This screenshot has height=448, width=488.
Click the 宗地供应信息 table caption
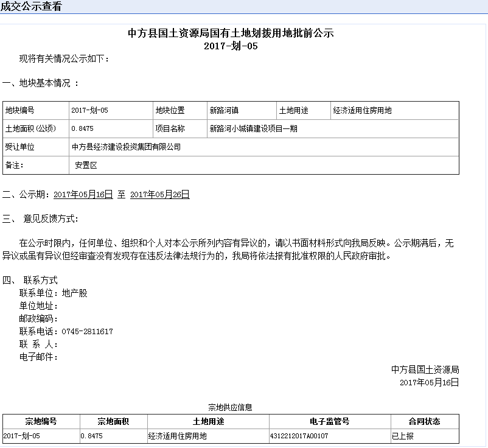(x=230, y=407)
